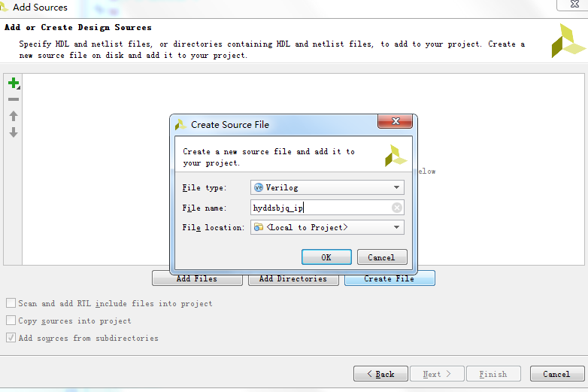588x392 pixels.
Task: Click the green plus add-sources icon
Action: point(13,84)
